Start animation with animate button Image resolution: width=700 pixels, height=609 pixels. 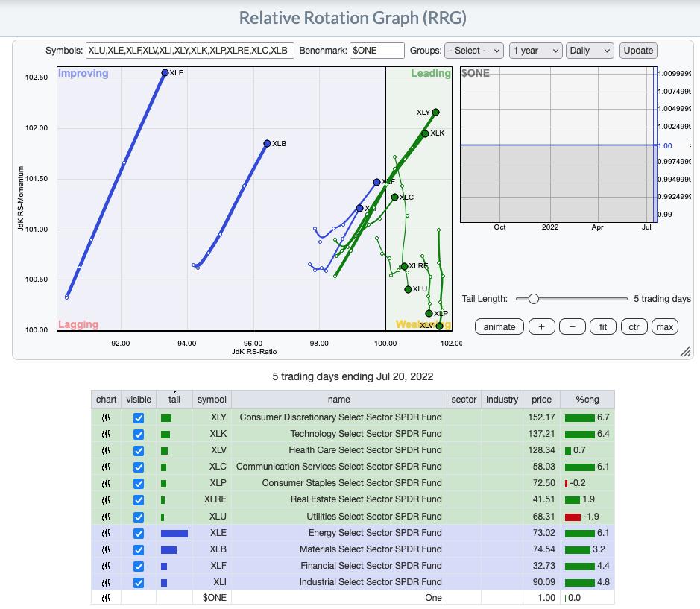pos(499,326)
